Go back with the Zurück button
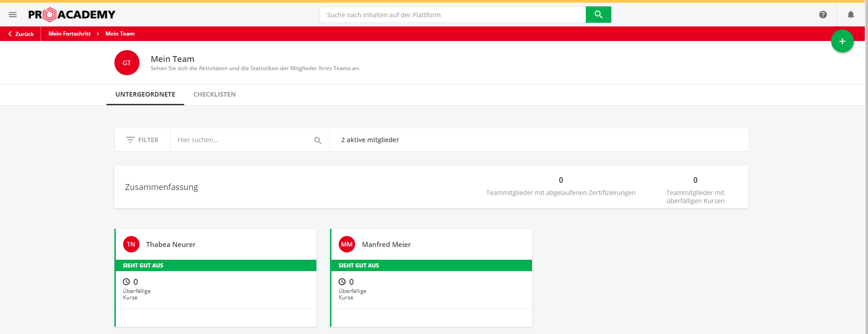 (x=21, y=34)
